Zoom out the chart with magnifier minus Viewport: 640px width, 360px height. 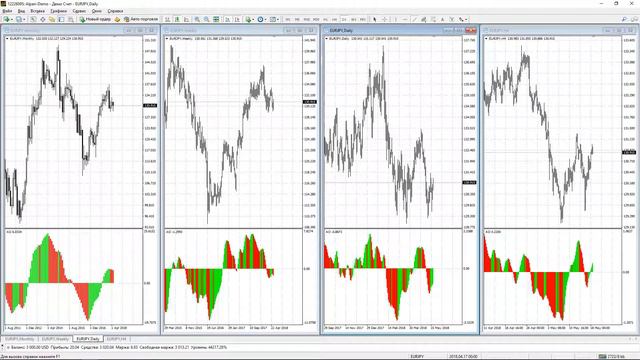(x=207, y=19)
